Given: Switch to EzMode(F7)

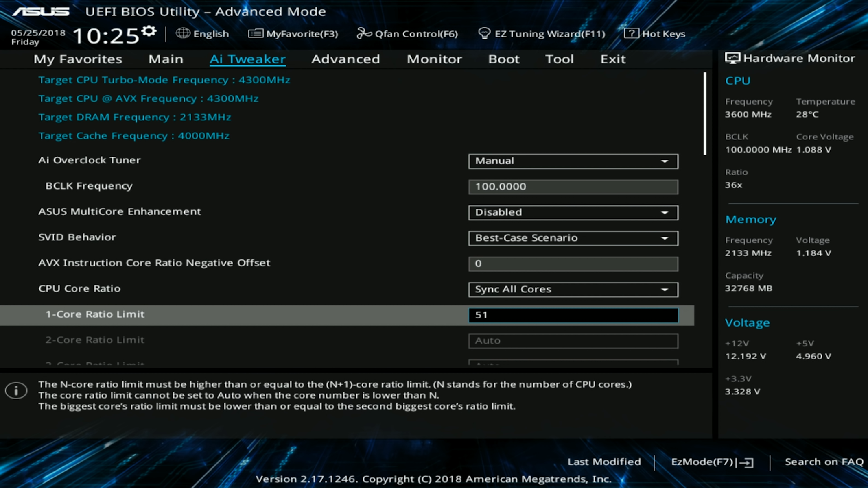Looking at the screenshot, I should point(712,462).
